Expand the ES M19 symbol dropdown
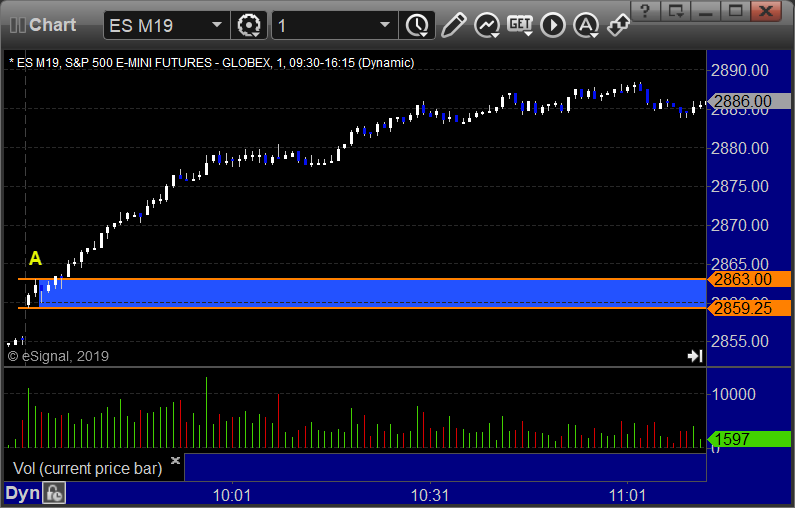Image resolution: width=795 pixels, height=508 pixels. pyautogui.click(x=216, y=25)
